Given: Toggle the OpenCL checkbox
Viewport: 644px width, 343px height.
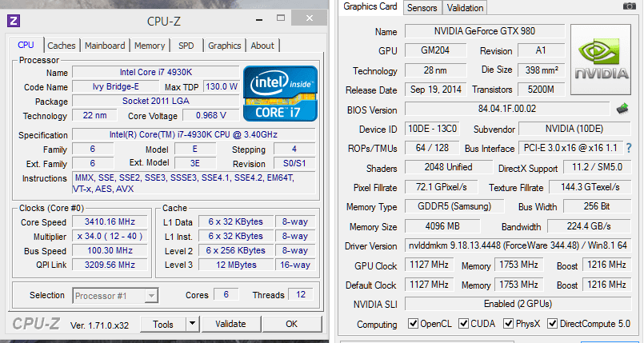Looking at the screenshot, I should 413,323.
